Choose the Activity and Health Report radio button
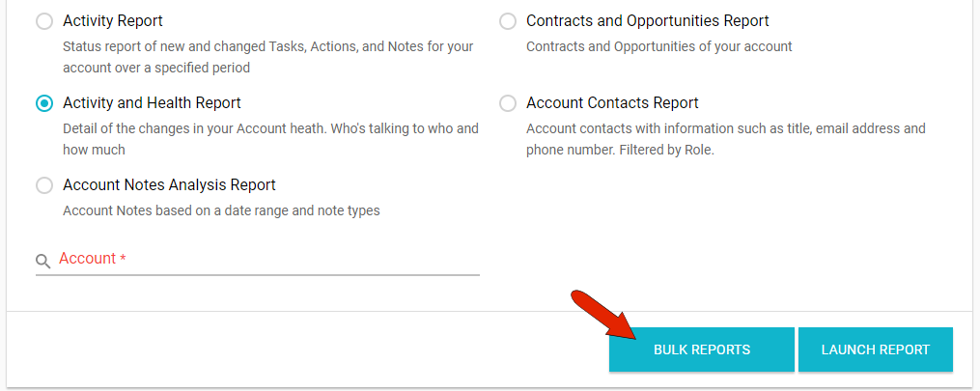The height and width of the screenshot is (391, 980). (44, 103)
